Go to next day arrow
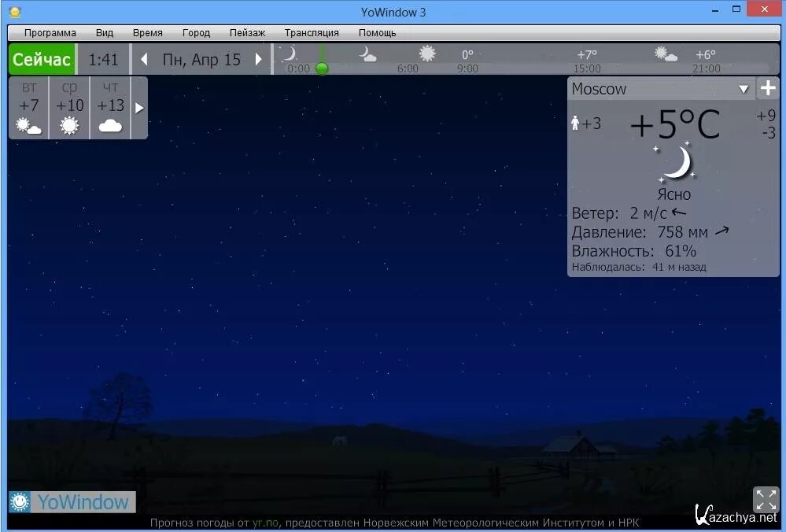 point(259,60)
